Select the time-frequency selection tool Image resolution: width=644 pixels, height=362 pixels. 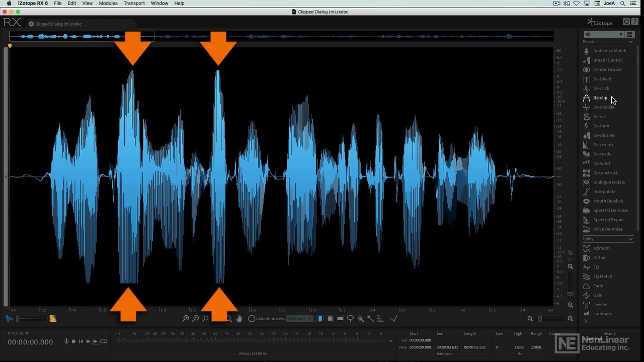click(x=330, y=319)
